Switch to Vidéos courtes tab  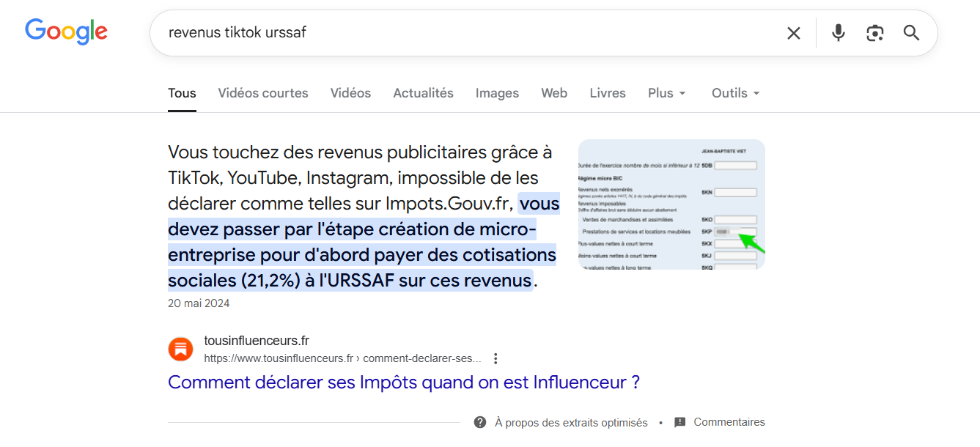click(263, 94)
